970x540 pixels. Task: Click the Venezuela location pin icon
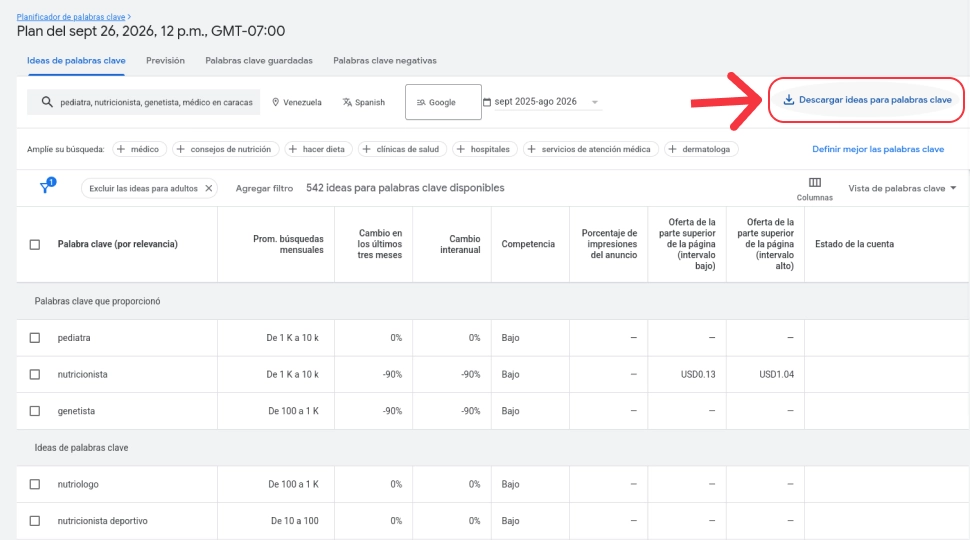point(276,102)
